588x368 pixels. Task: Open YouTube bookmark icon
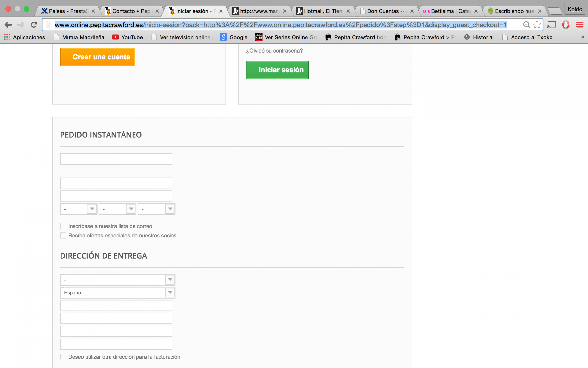coord(115,37)
